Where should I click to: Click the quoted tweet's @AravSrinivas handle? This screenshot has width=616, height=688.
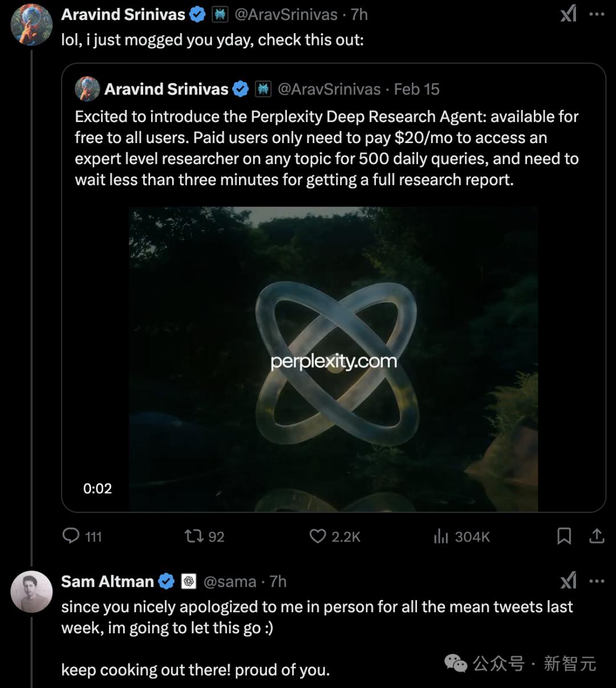329,89
